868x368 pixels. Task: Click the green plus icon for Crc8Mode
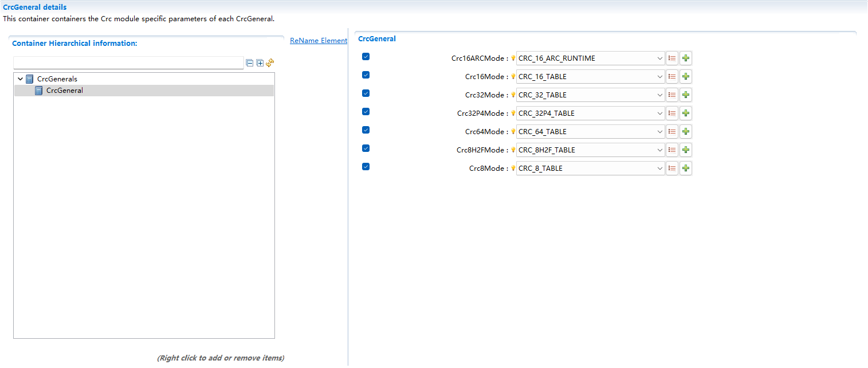686,169
